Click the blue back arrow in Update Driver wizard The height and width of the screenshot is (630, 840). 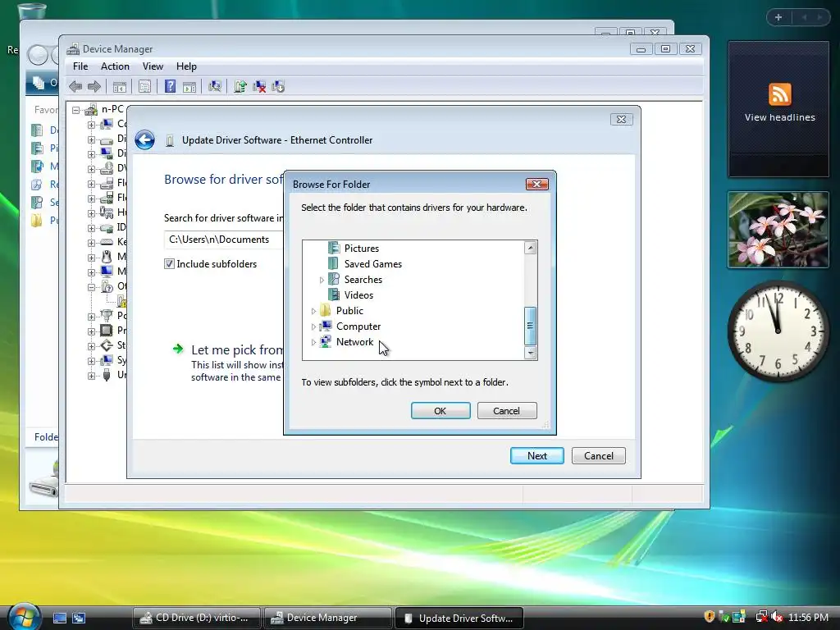click(x=144, y=140)
